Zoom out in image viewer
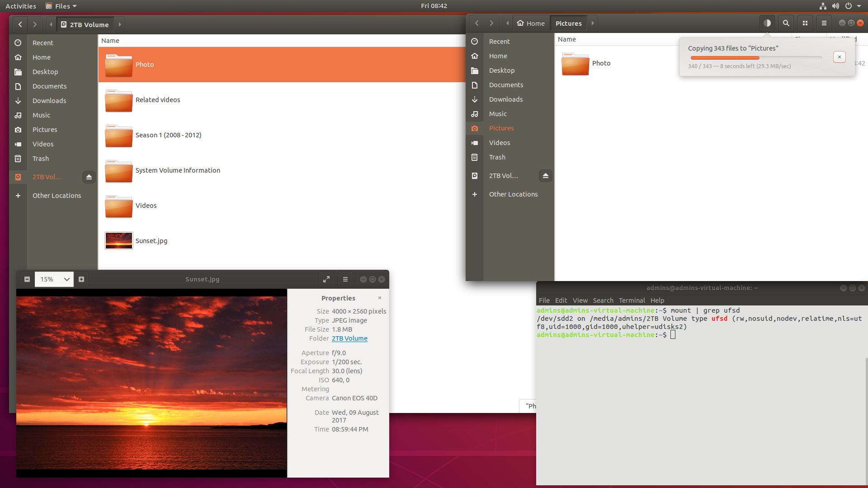 27,279
